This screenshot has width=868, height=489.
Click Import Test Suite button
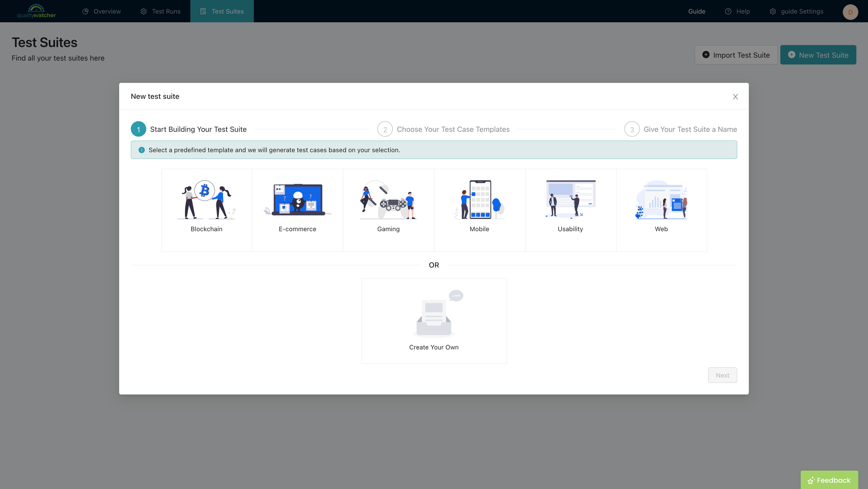pos(736,55)
